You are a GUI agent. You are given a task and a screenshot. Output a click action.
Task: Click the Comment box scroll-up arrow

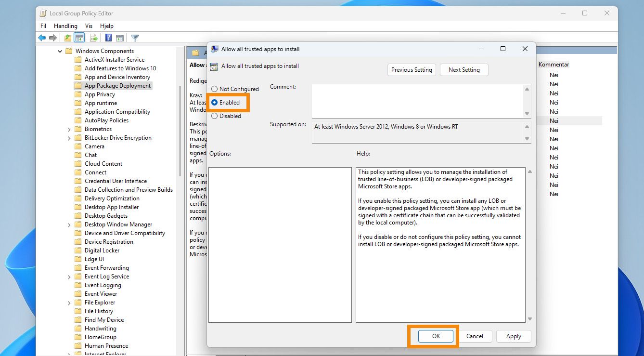[527, 89]
